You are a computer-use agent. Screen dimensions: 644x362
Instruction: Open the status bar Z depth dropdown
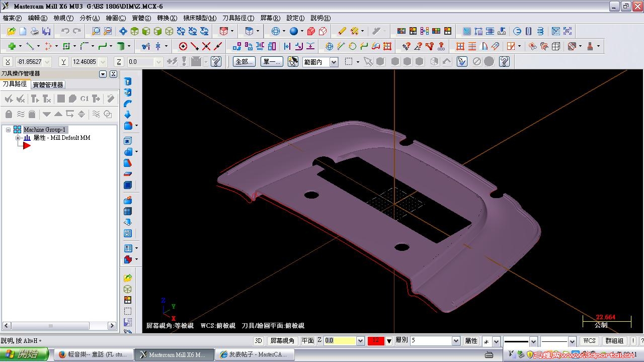point(360,340)
